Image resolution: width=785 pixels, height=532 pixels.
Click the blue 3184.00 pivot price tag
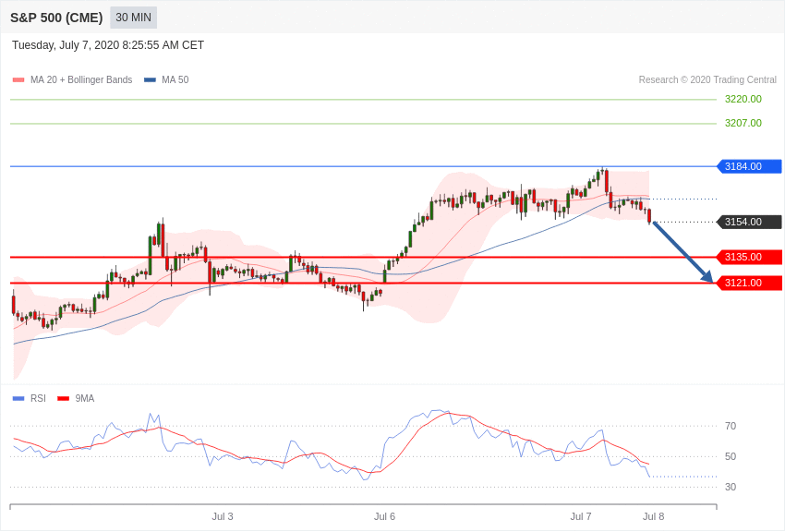click(749, 166)
